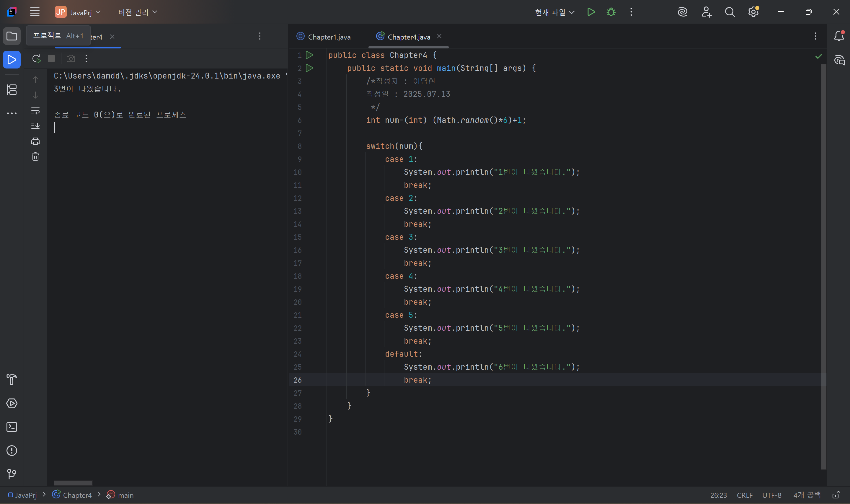Click the Debug bug icon in title bar
Screen dimensions: 850x504
[611, 12]
